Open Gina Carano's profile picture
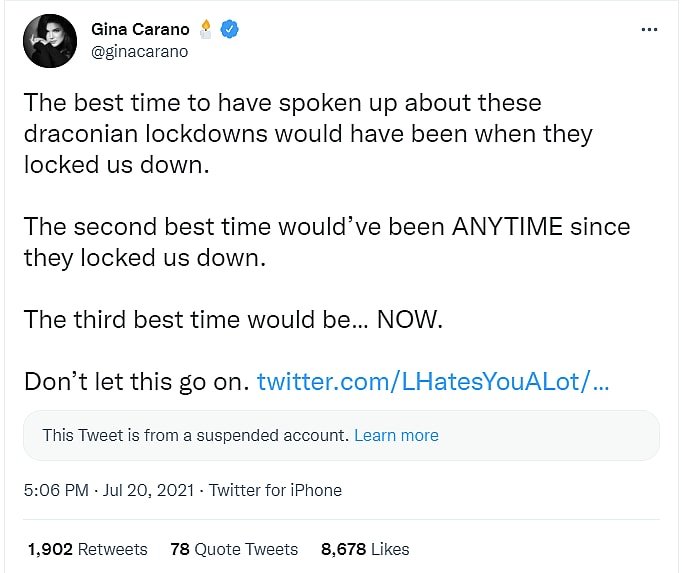 49,41
